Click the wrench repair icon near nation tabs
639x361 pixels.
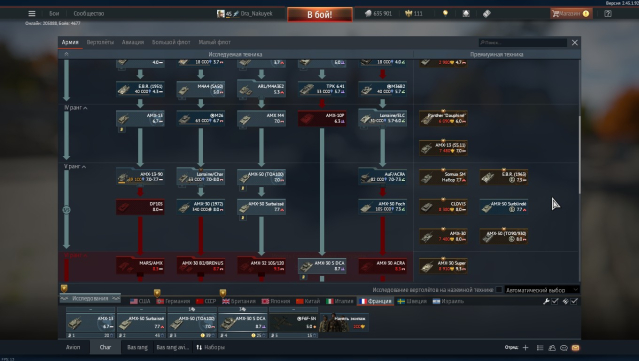(x=546, y=301)
